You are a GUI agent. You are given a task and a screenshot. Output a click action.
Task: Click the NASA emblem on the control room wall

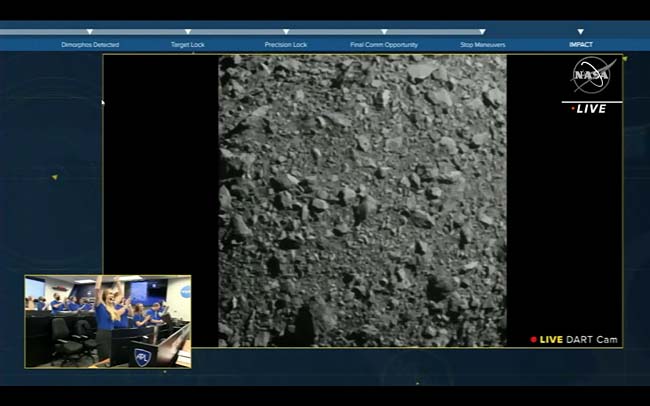click(x=185, y=291)
